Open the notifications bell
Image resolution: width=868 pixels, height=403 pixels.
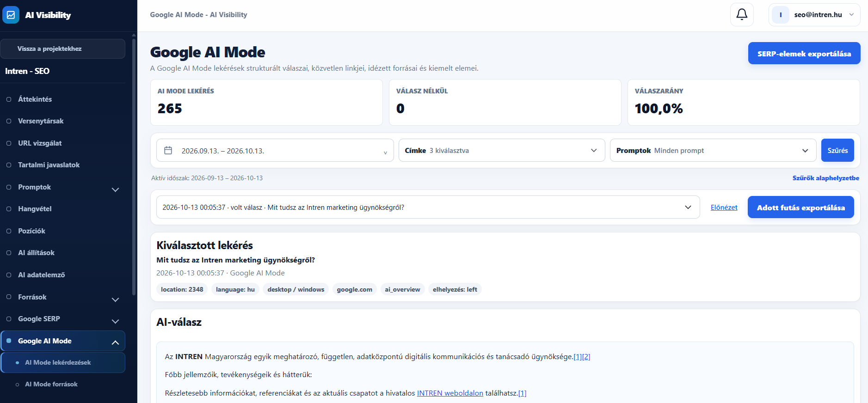tap(742, 15)
